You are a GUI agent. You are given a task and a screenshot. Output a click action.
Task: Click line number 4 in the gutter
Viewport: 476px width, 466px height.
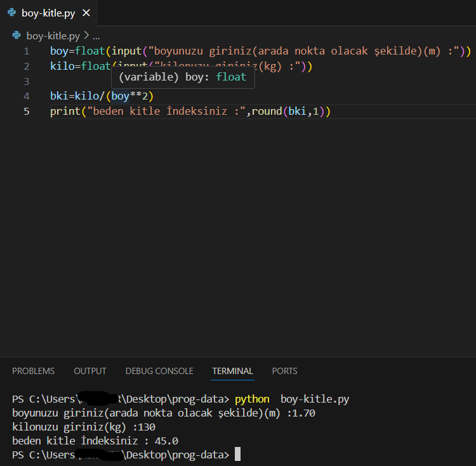tap(26, 96)
